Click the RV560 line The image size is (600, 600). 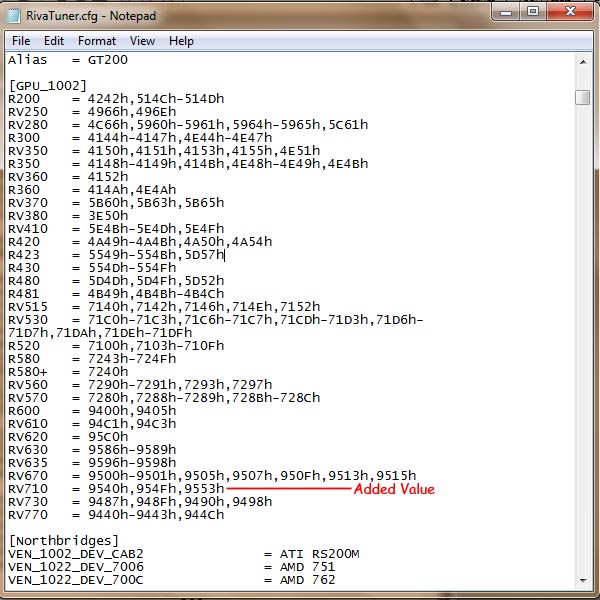click(140, 385)
